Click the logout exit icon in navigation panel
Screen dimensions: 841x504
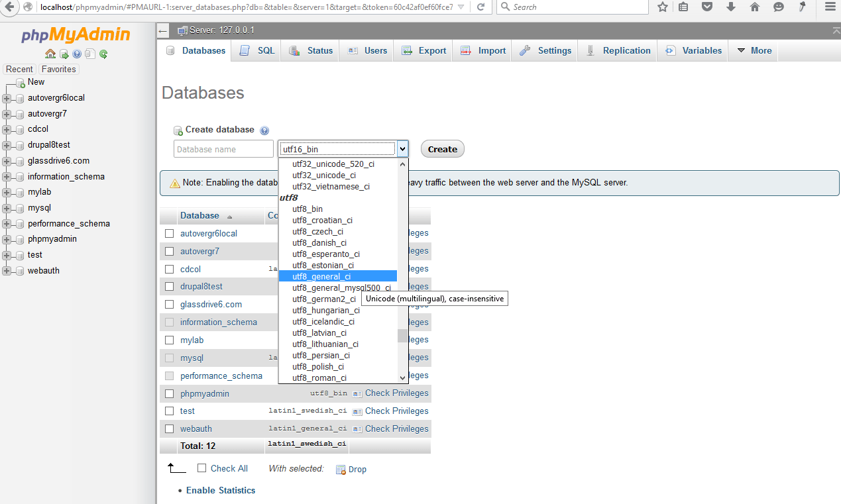coord(64,56)
